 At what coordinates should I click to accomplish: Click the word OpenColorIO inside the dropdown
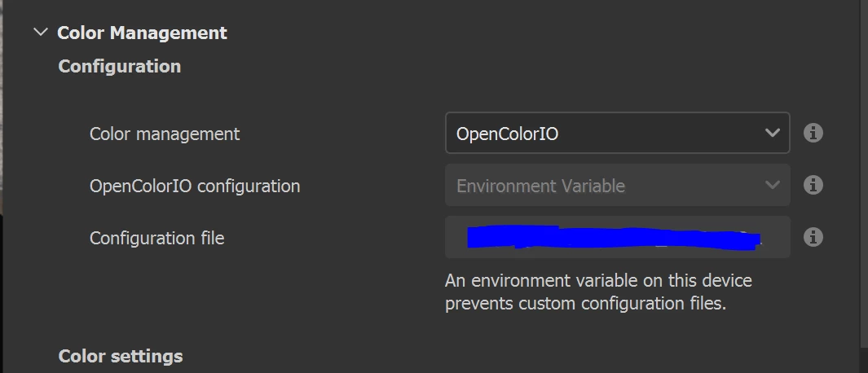[x=507, y=134]
